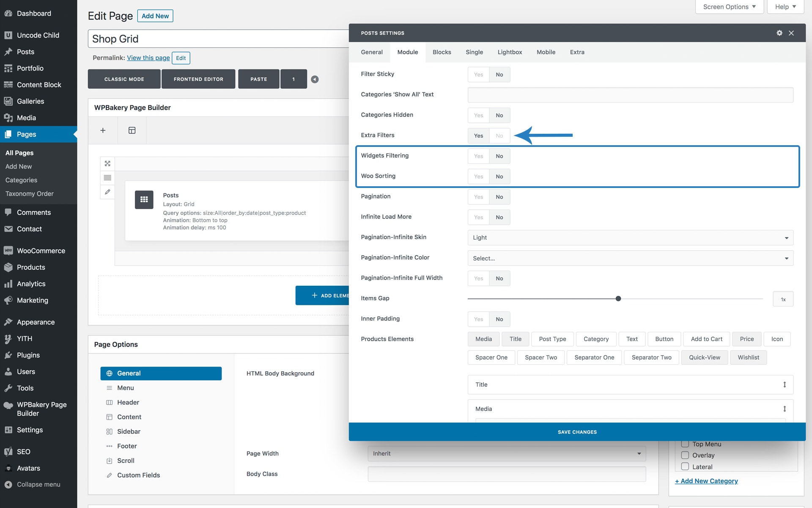Open the Lightbox settings tab

click(x=510, y=52)
